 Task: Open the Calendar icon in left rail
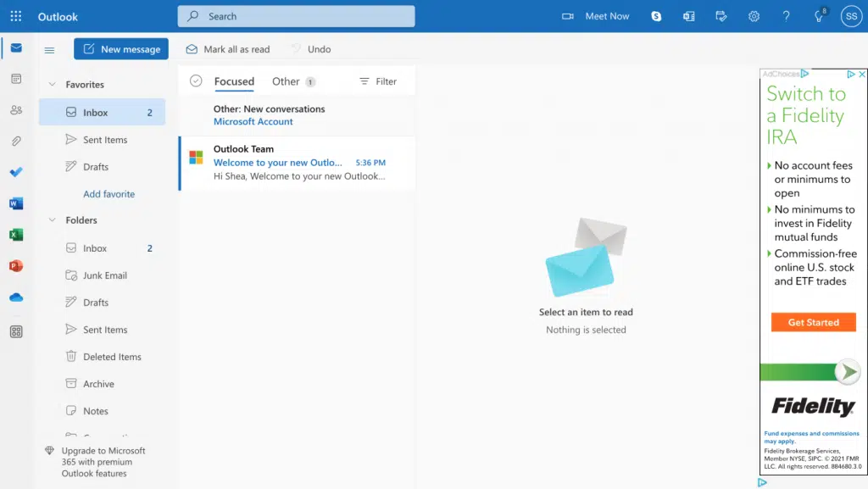[x=16, y=79]
